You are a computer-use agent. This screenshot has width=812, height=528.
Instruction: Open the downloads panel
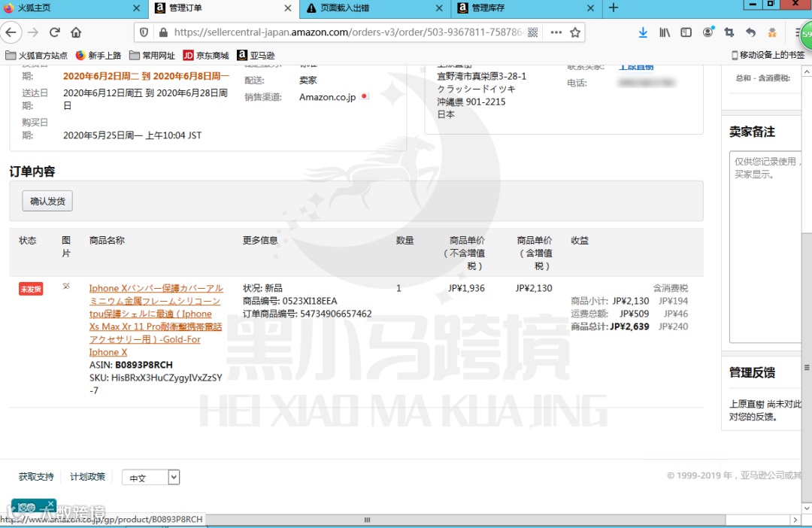643,32
